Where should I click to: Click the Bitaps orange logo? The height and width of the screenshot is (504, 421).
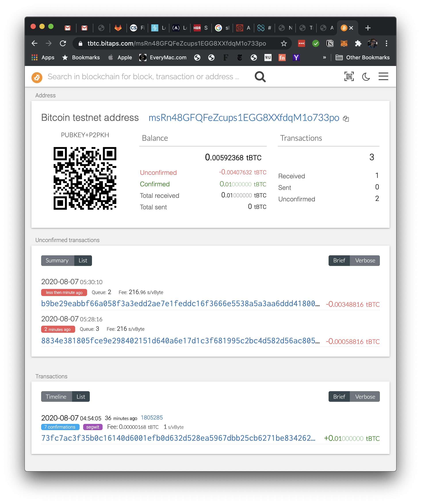(37, 77)
